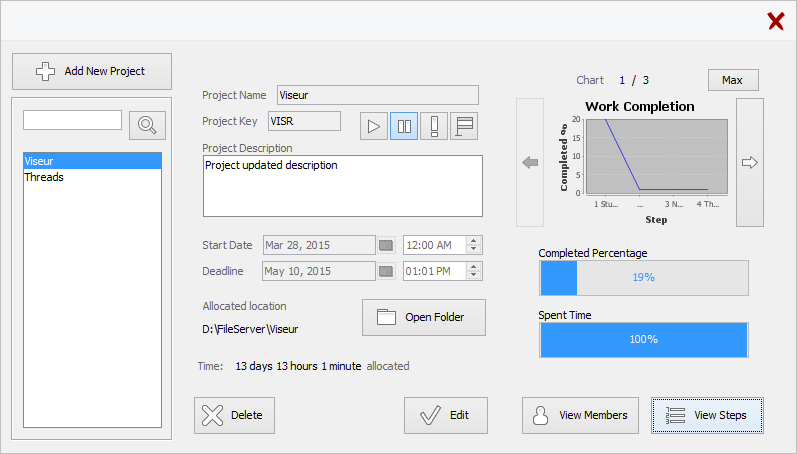797x454 pixels.
Task: Toggle the pause status button
Action: tap(404, 126)
